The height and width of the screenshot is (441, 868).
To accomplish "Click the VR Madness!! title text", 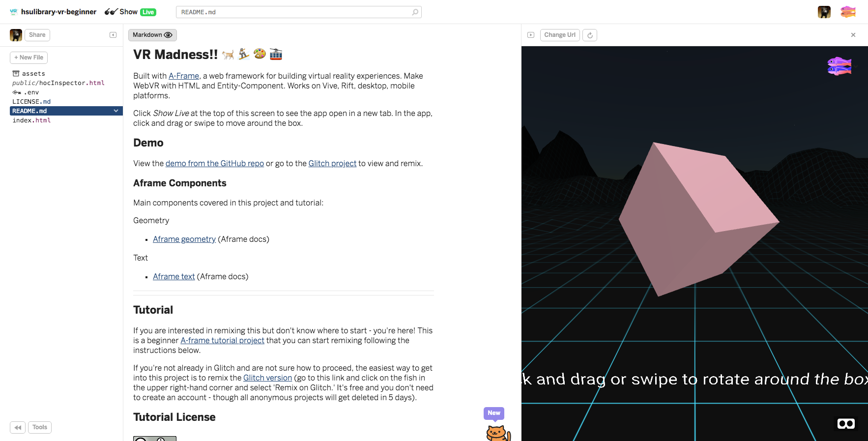I will [x=175, y=55].
